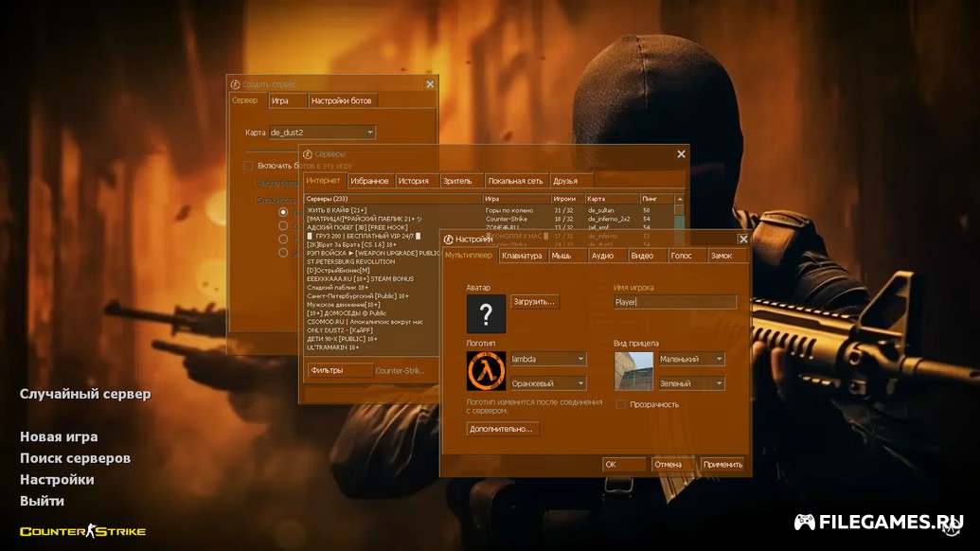
Task: Click the CS icon in Серверы title bar
Action: (308, 153)
